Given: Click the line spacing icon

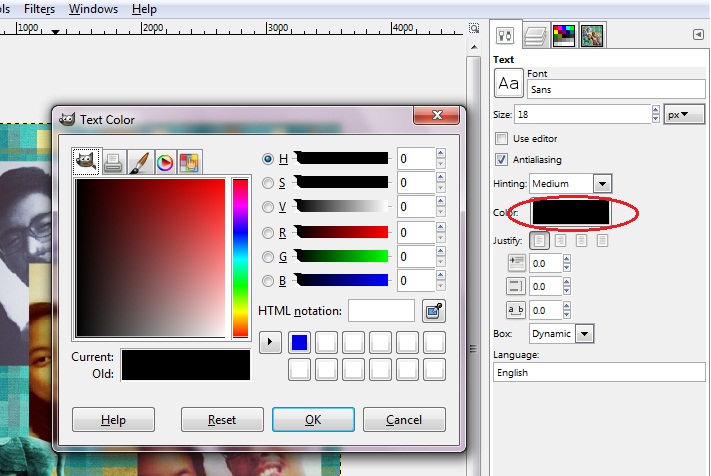Looking at the screenshot, I should 516,286.
